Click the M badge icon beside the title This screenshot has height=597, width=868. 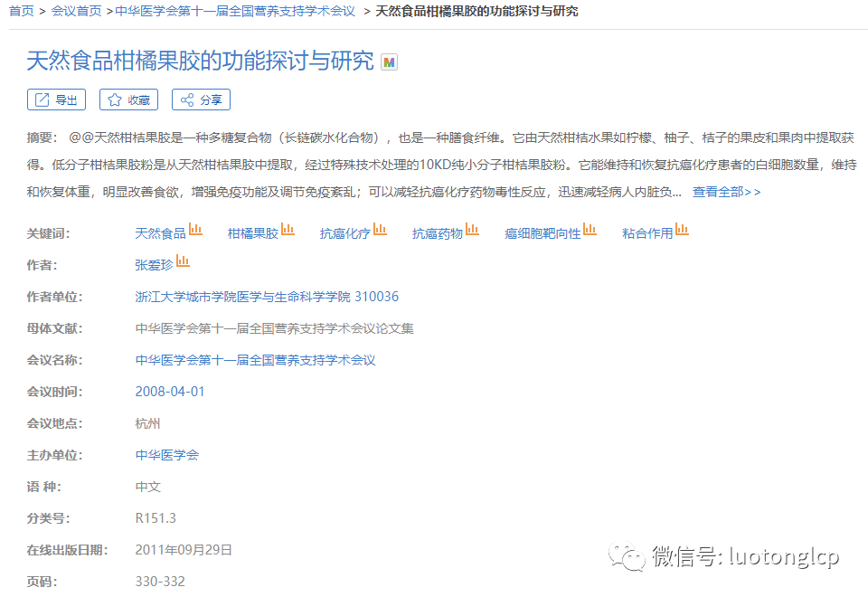click(389, 62)
